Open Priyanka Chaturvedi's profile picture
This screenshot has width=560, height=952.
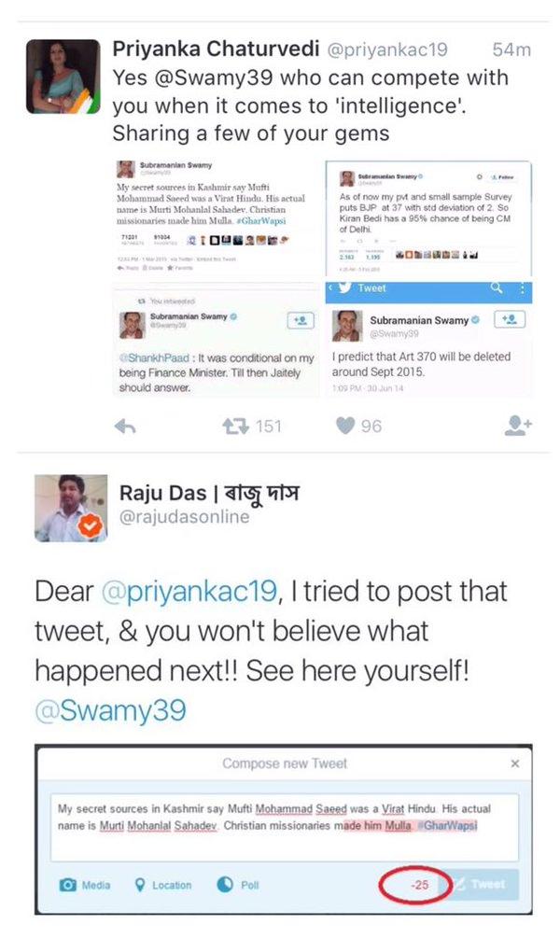pos(63,77)
